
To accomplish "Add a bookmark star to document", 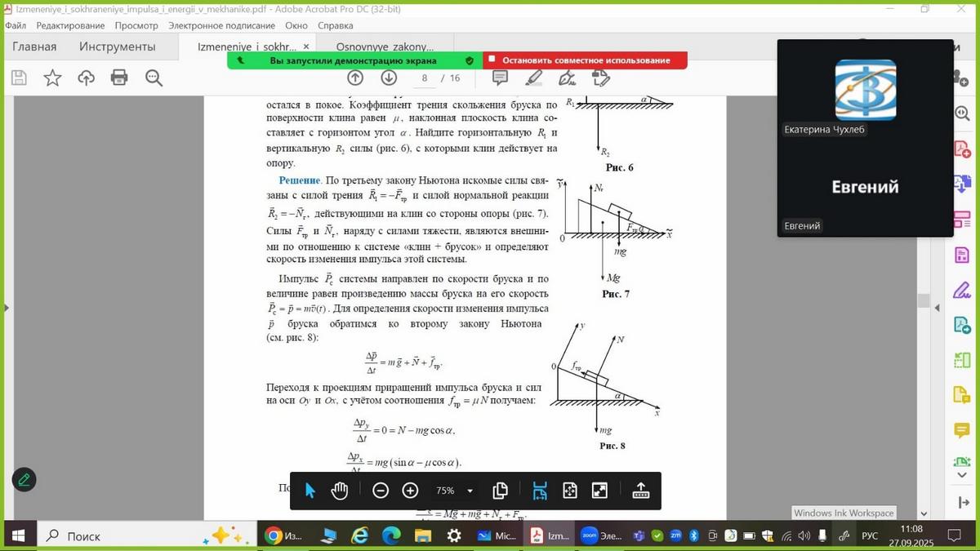I will (52, 78).
